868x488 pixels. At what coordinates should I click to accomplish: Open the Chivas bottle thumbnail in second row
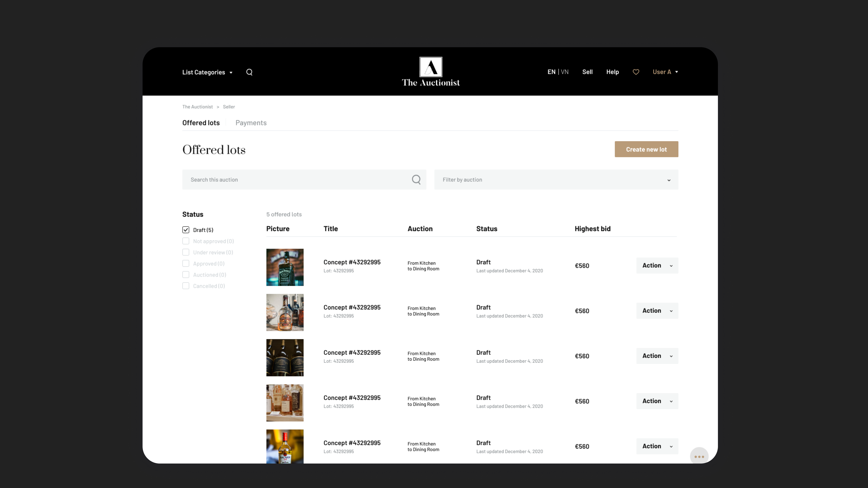click(285, 312)
